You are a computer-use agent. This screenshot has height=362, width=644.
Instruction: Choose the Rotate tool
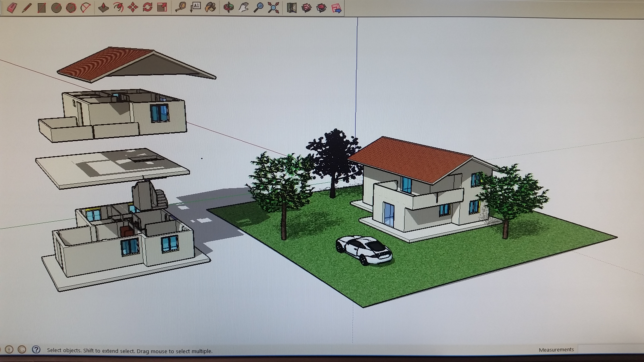tap(148, 7)
